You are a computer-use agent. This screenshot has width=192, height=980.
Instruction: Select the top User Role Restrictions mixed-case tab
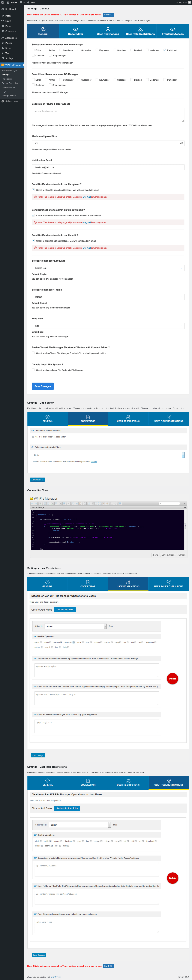pyautogui.click(x=140, y=31)
